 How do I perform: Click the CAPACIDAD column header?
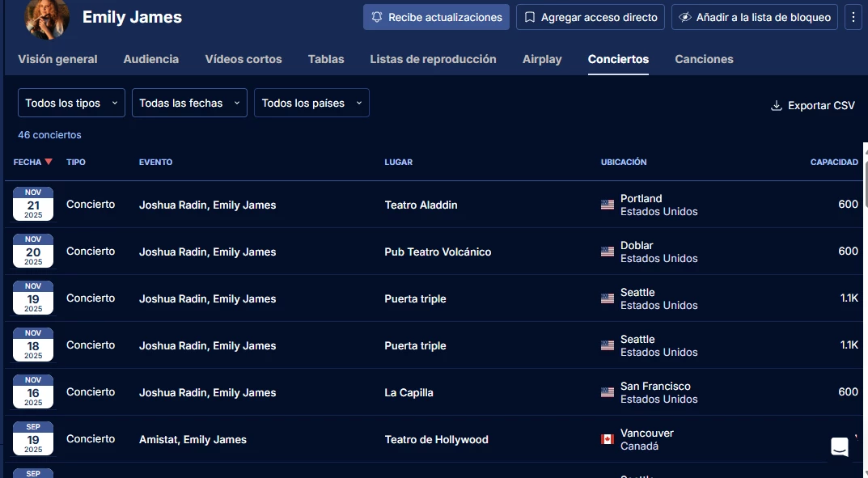[834, 162]
